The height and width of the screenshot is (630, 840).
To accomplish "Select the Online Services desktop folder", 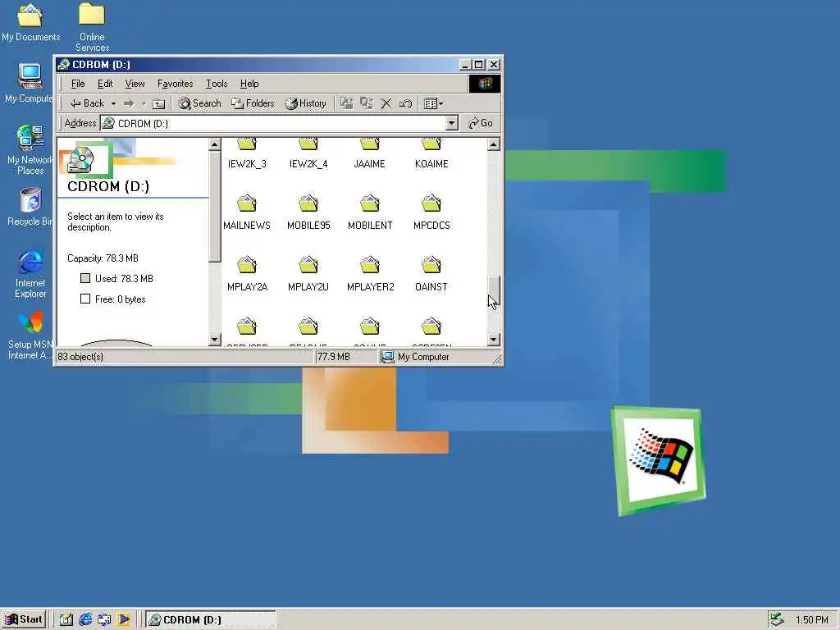I will pyautogui.click(x=92, y=27).
